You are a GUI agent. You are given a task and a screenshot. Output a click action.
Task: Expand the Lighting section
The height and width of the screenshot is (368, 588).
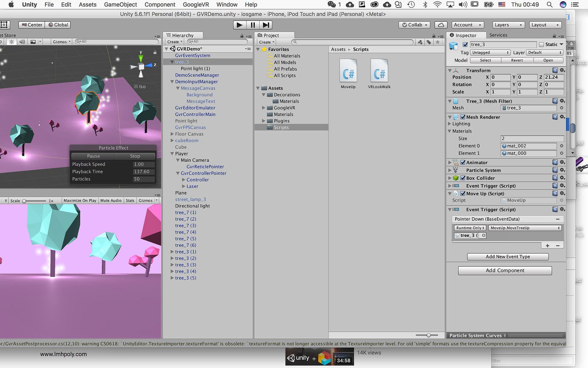[x=450, y=124]
